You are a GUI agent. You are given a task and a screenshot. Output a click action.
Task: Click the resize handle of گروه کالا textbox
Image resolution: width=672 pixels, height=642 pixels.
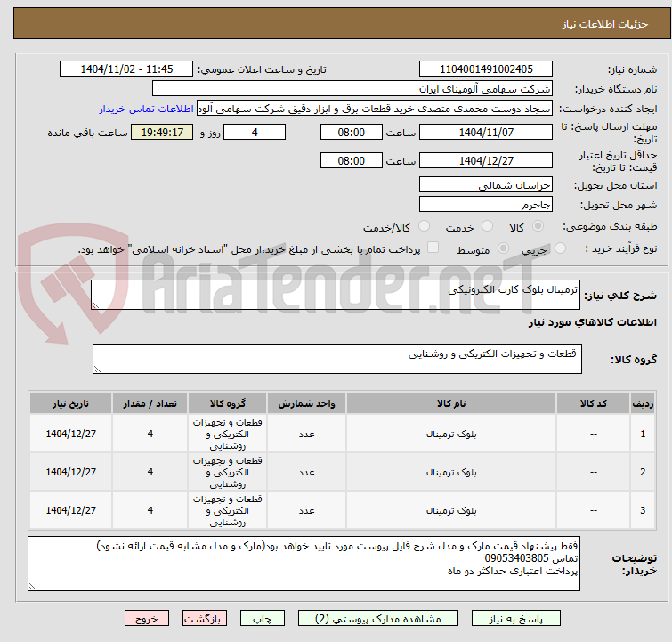pyautogui.click(x=97, y=370)
